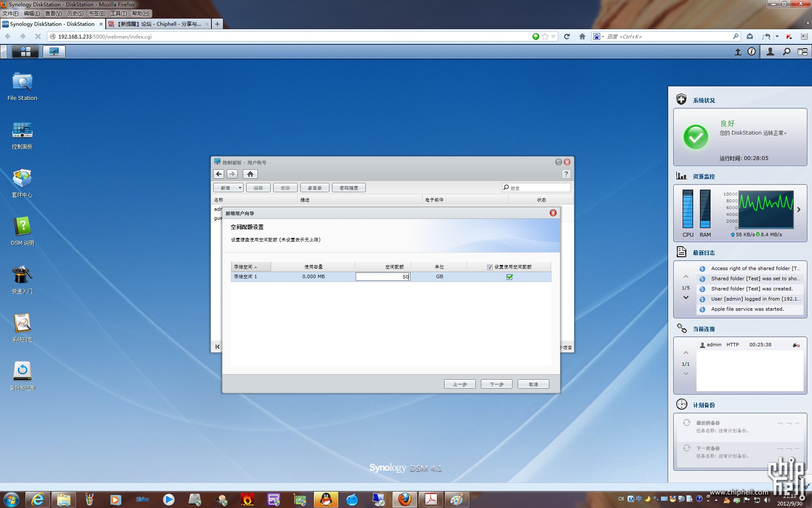Open Internet Explorer from the taskbar
Viewport: 812px width, 508px height.
tap(38, 500)
